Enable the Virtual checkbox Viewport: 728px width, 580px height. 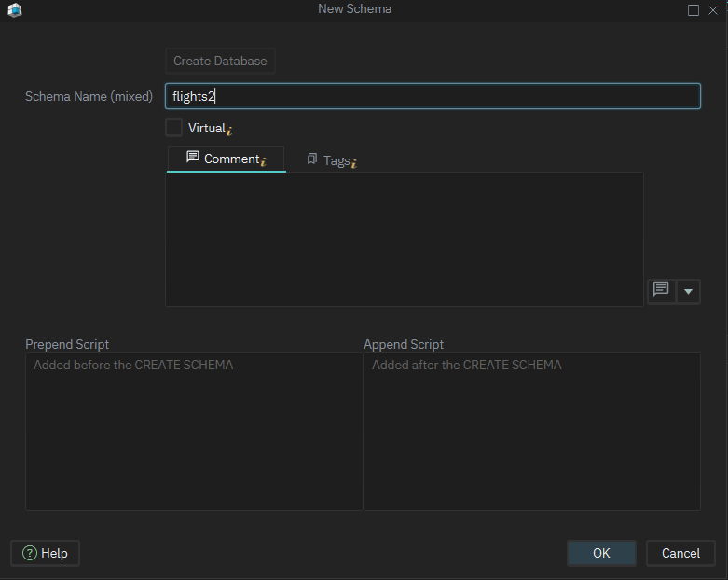coord(174,128)
